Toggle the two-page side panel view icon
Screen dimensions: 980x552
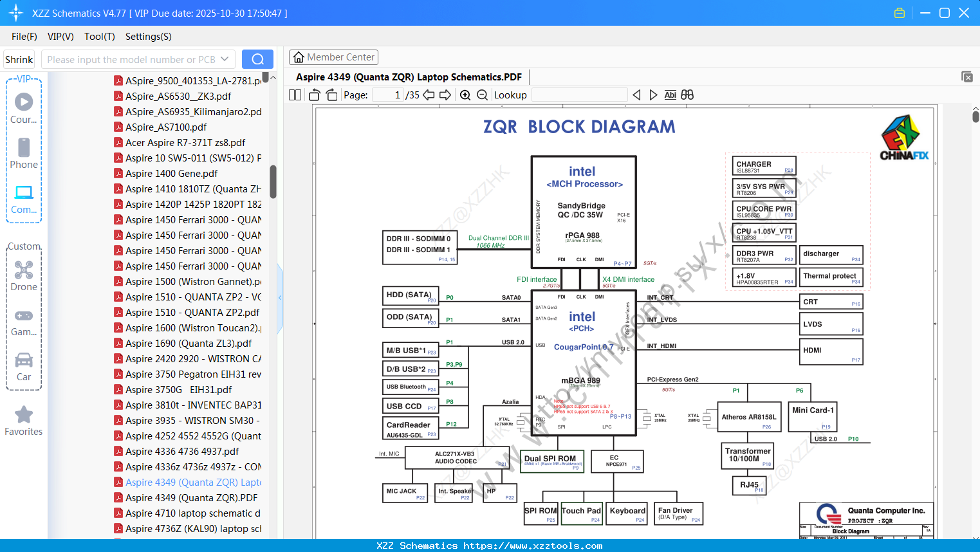(295, 95)
